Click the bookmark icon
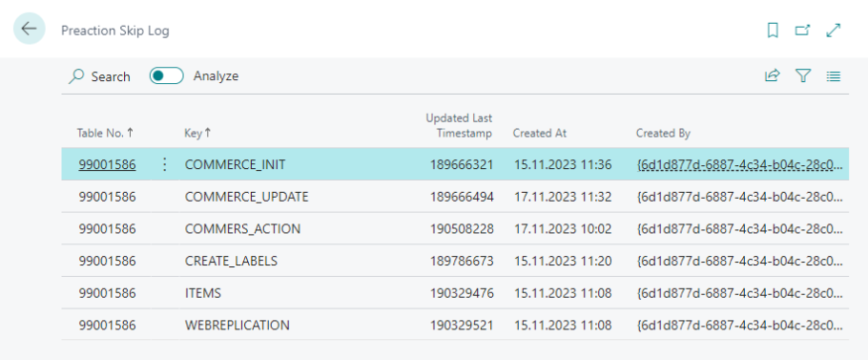 [x=773, y=31]
